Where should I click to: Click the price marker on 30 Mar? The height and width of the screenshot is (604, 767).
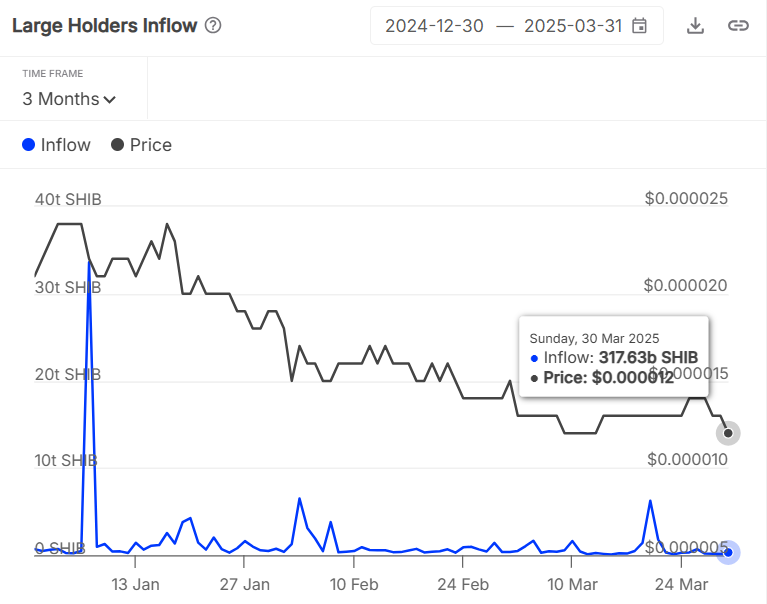coord(728,433)
